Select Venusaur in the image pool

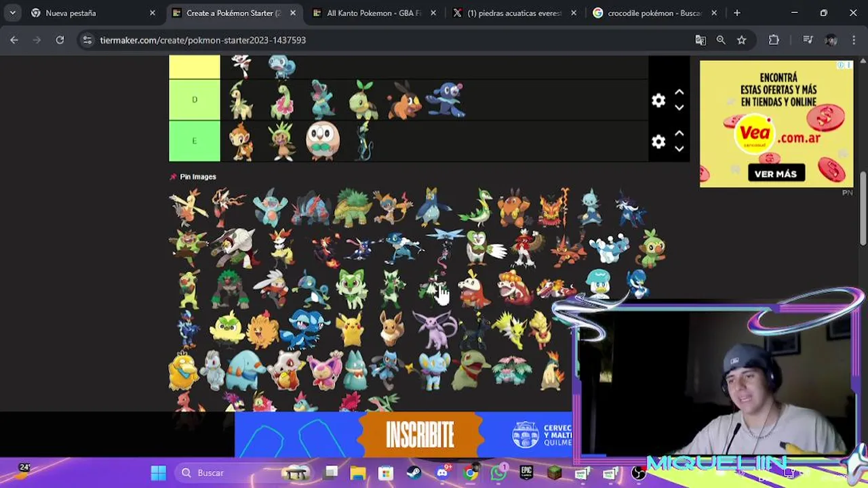click(512, 371)
